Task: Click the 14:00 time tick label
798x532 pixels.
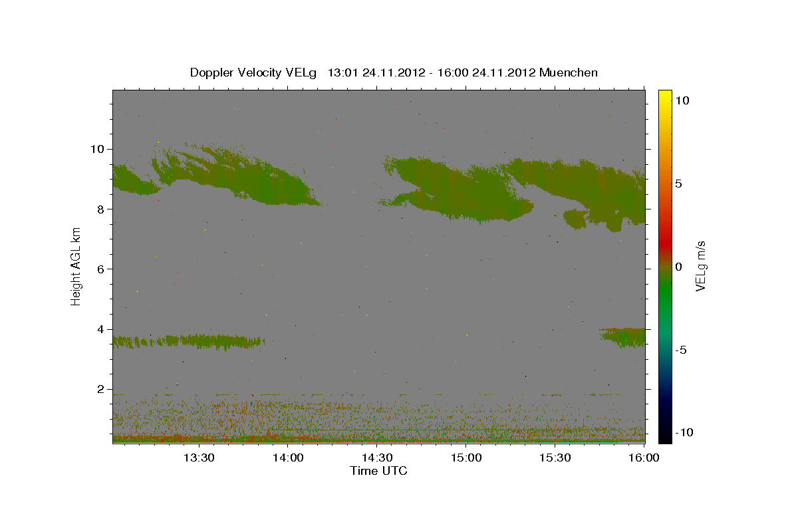Action: click(x=288, y=458)
